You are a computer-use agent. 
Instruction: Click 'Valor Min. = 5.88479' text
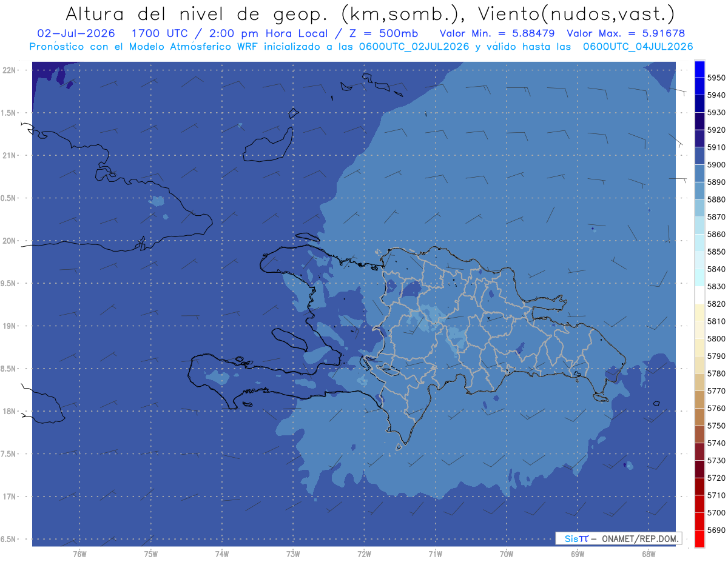497,33
